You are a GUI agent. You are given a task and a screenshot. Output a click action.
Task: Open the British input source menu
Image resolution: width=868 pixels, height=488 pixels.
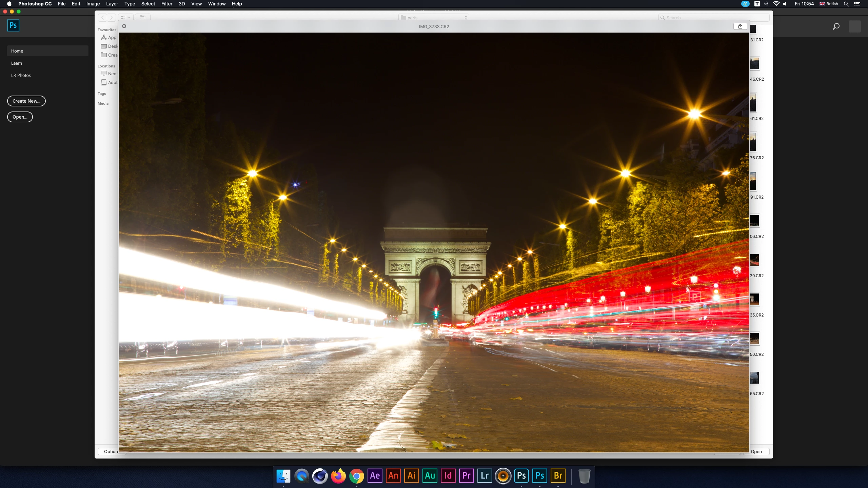click(x=829, y=4)
